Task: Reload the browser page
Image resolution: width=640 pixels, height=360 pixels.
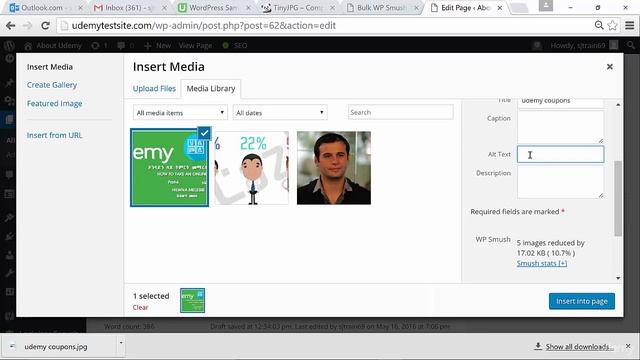Action: tap(45, 26)
